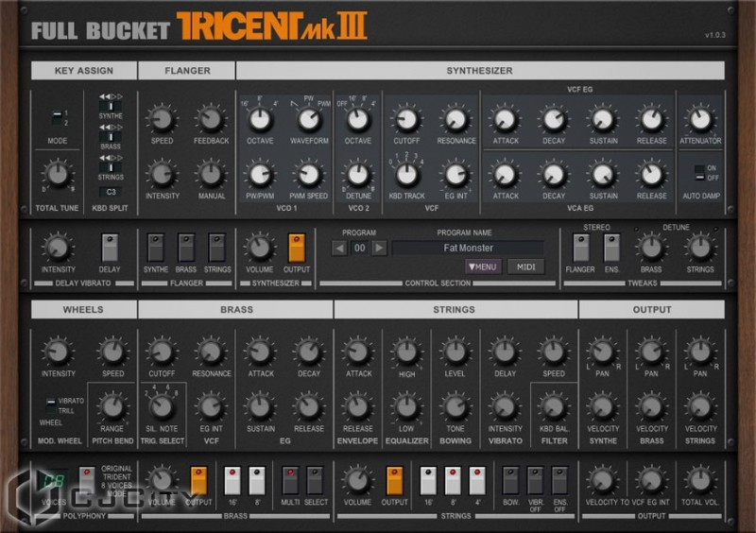The image size is (756, 533).
Task: Click the TOTAL VOL. knob
Action: click(x=700, y=480)
